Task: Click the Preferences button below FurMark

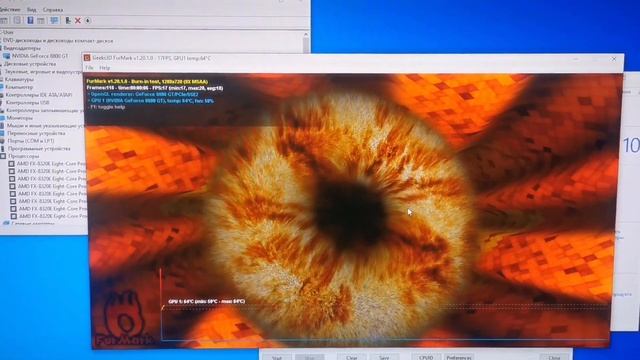Action: coord(459,358)
